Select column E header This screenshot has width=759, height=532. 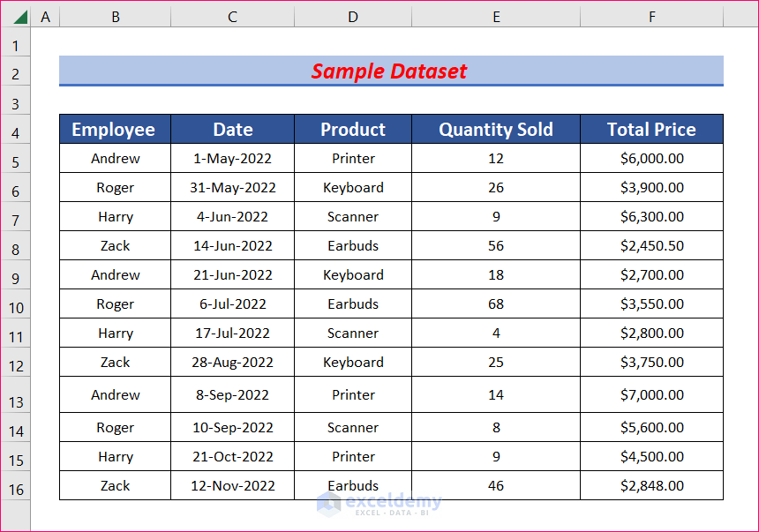(x=496, y=17)
